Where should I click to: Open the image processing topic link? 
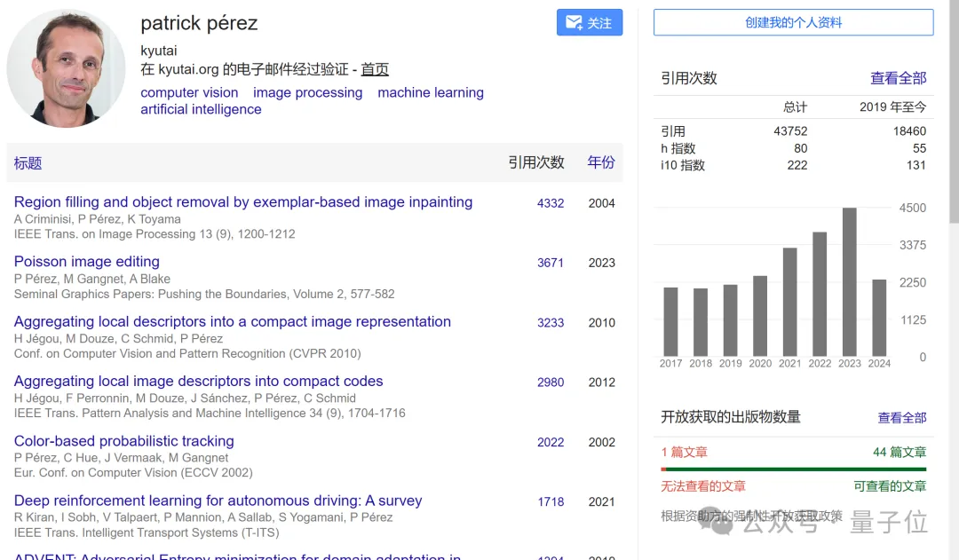307,92
